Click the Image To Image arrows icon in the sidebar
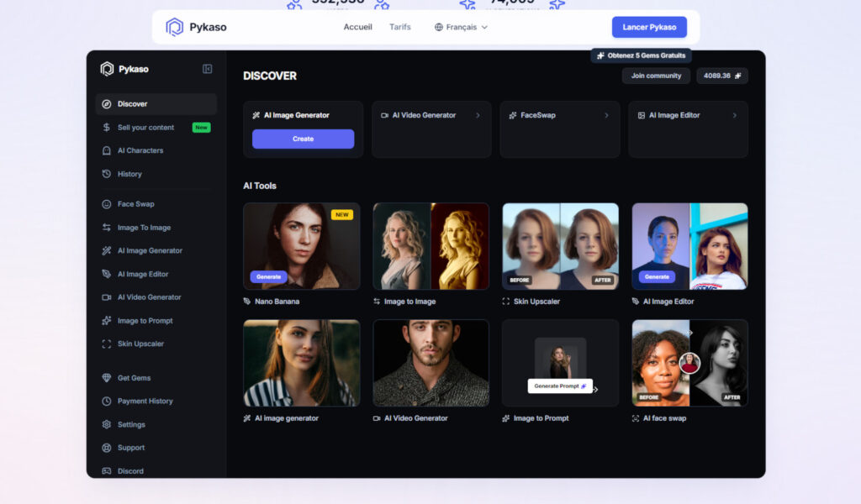Viewport: 861px width, 504px height. [x=107, y=228]
